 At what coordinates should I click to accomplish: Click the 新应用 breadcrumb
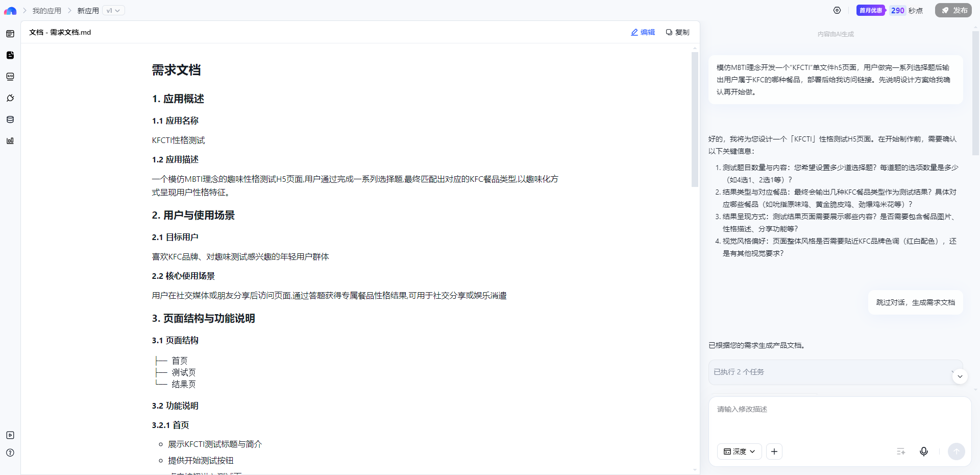[x=88, y=11]
